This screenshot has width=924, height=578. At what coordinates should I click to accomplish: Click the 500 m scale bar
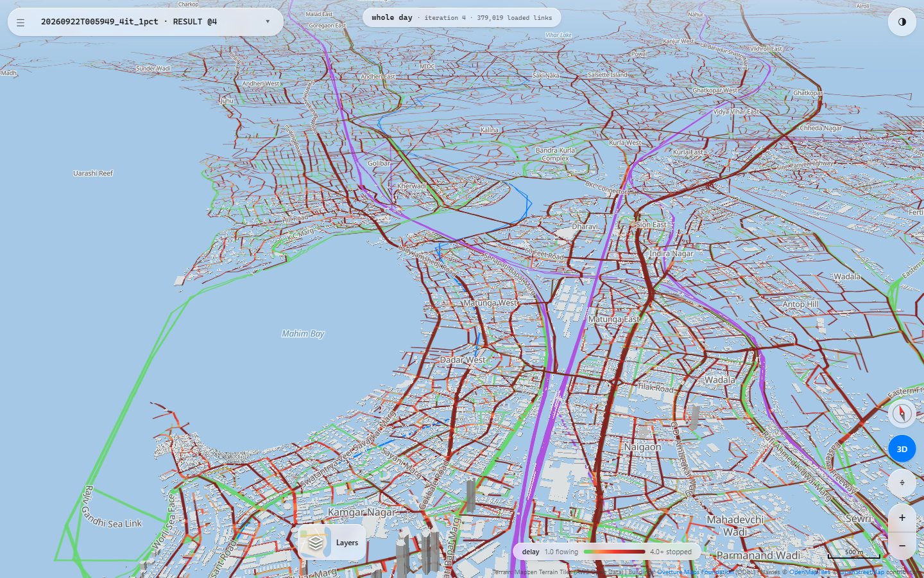point(853,553)
